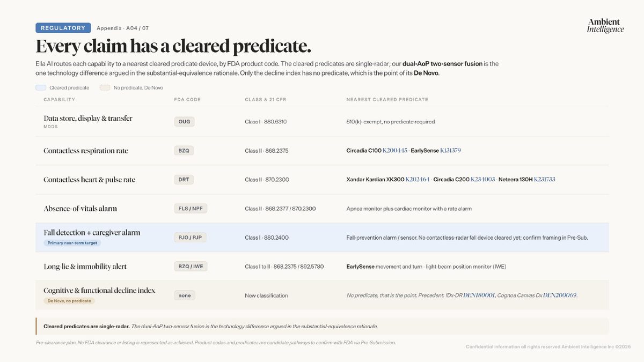Click the Ambient Intelligence logo
Image resolution: width=644 pixels, height=362 pixels.
click(x=605, y=25)
